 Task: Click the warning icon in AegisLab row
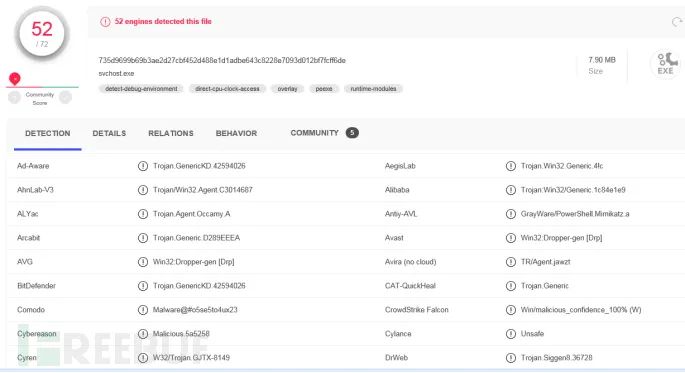pos(511,166)
